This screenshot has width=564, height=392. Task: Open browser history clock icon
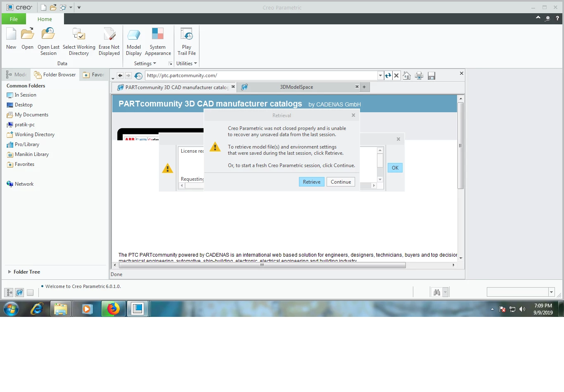pyautogui.click(x=138, y=76)
